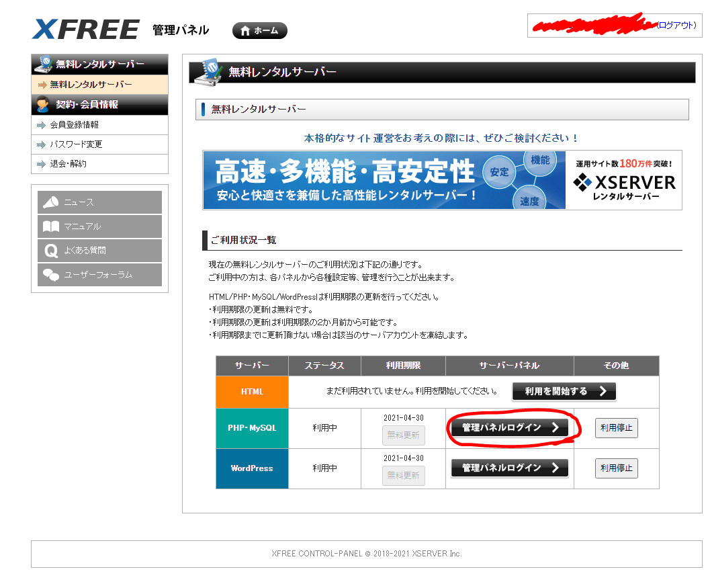Click the megaphone icon beside ニュース
The width and height of the screenshot is (710, 588).
(x=51, y=202)
